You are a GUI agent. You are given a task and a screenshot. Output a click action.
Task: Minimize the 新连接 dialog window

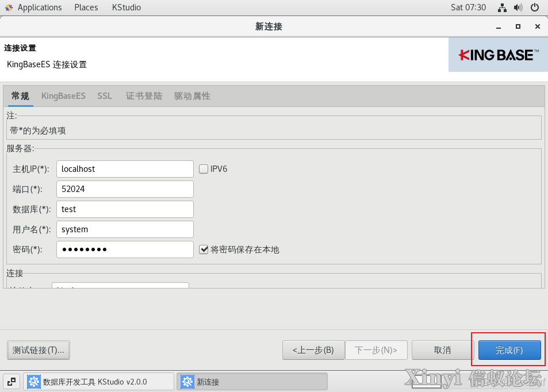click(x=499, y=27)
